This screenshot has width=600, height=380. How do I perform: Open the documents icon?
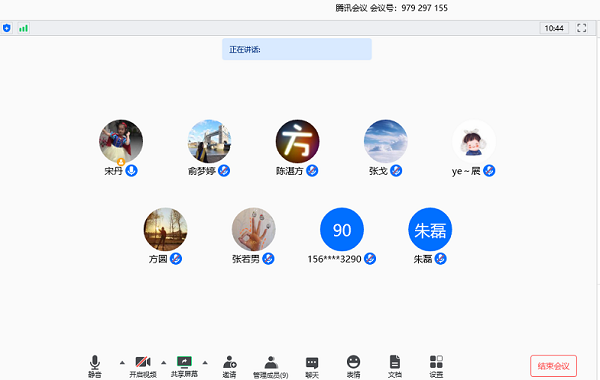point(395,362)
